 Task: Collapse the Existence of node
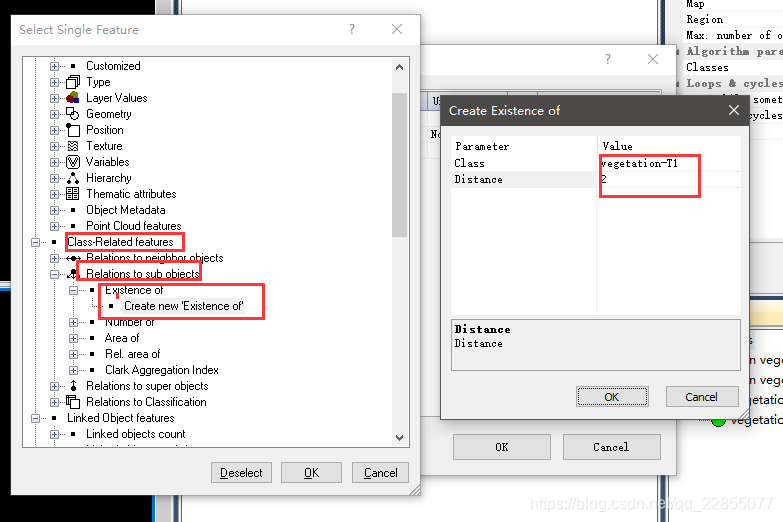click(73, 290)
